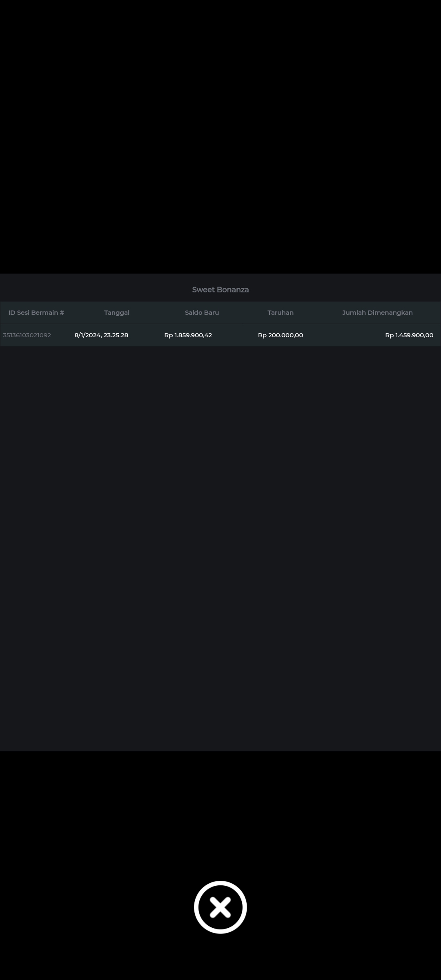Viewport: 441px width, 980px height.
Task: Click the date 8/1/2024 in the row
Action: click(x=87, y=335)
